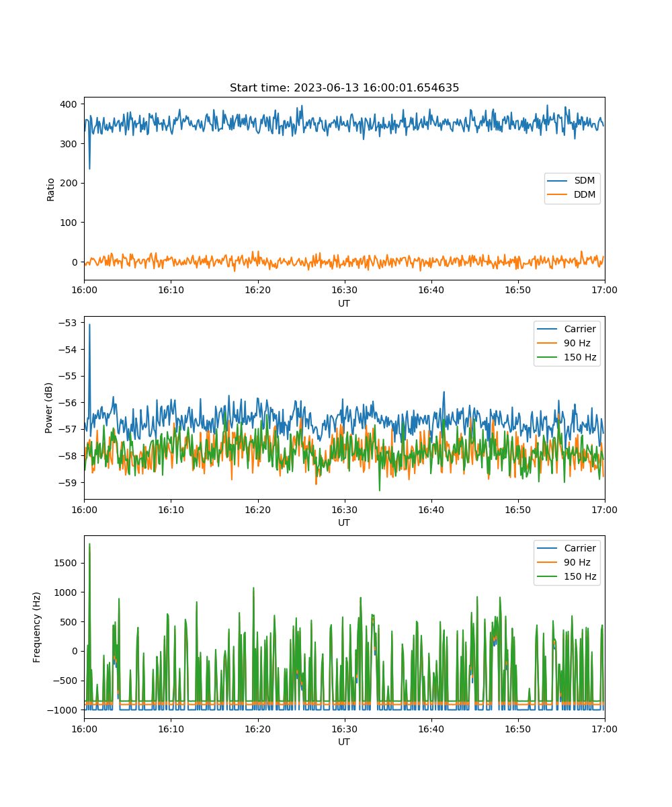
Task: Click '90 Hz' legend label in Frequency plot
Action: [577, 562]
